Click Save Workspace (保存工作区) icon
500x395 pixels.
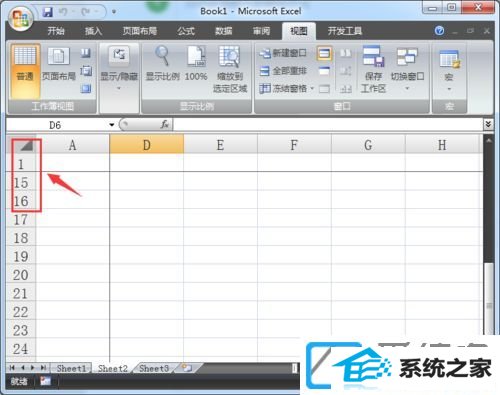[373, 69]
